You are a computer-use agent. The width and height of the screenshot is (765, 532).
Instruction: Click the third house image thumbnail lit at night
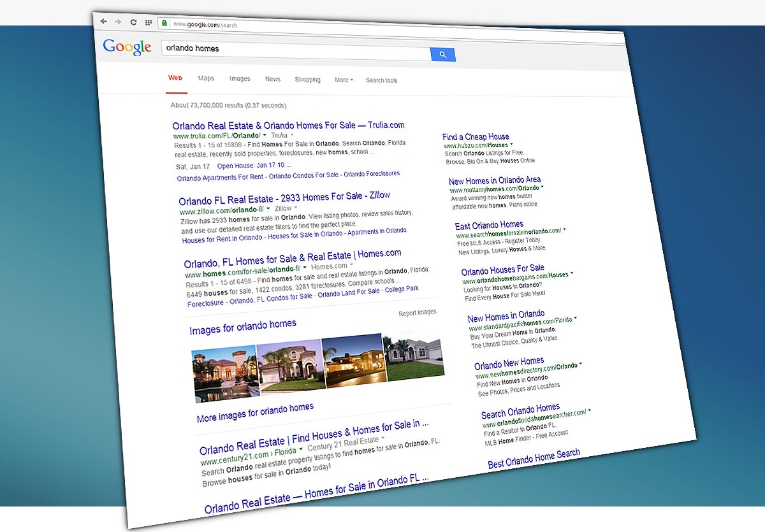[354, 359]
